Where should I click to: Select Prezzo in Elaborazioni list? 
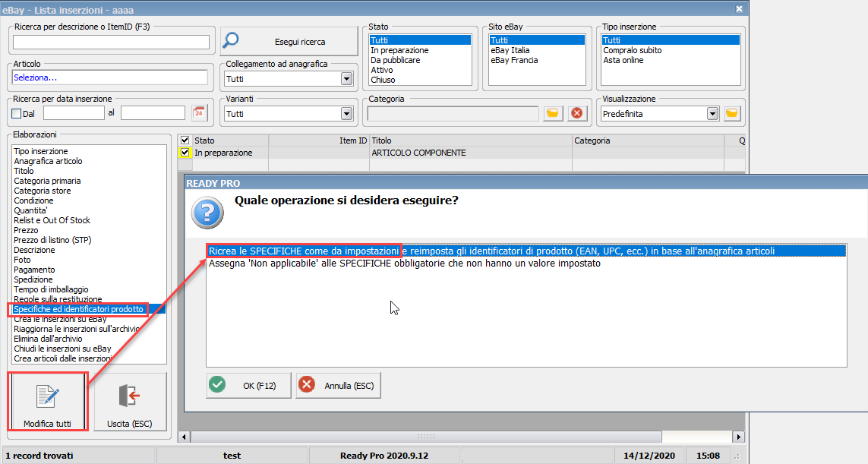tap(89, 230)
